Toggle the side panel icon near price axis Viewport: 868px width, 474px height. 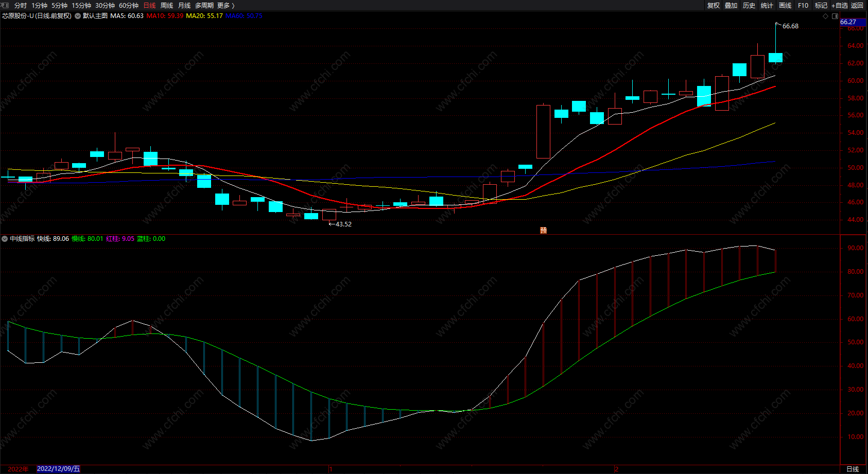click(835, 16)
